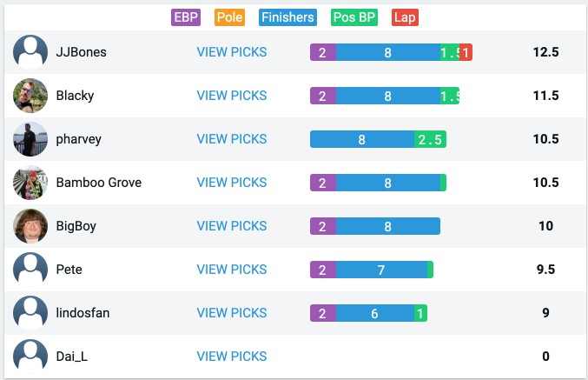The width and height of the screenshot is (588, 380).
Task: Toggle the blue Finishers legend tag
Action: pos(287,17)
